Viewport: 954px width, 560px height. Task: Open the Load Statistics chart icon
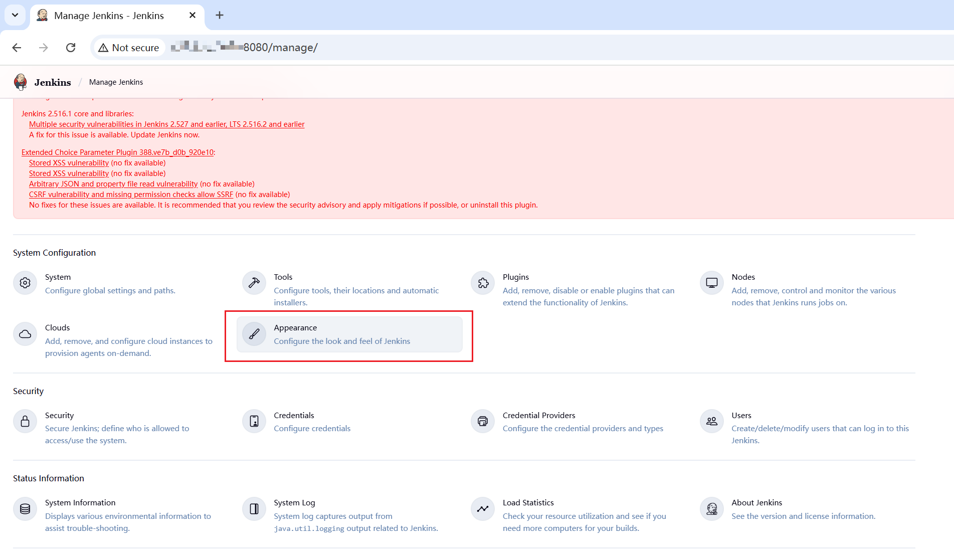(483, 509)
